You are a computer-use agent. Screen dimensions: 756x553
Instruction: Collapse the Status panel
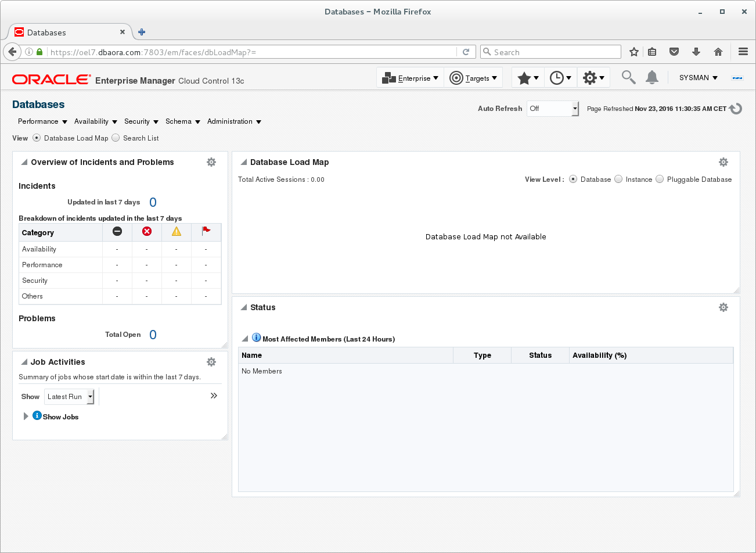pos(244,307)
